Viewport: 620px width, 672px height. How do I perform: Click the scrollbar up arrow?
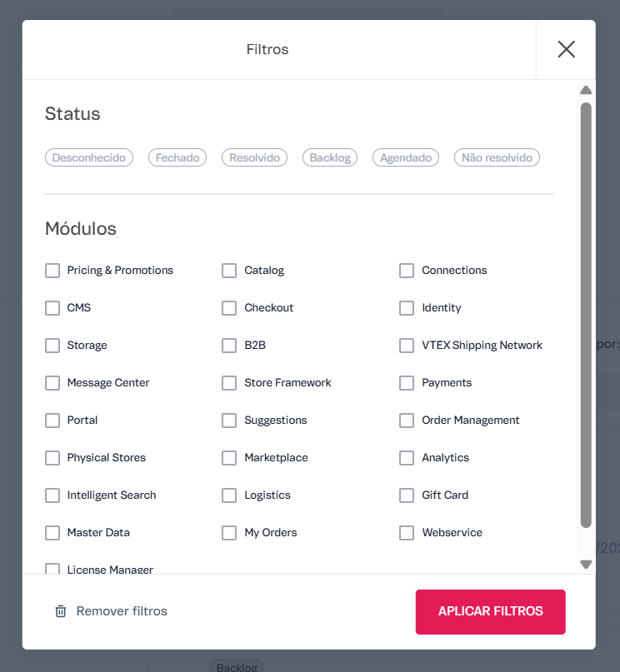point(586,90)
